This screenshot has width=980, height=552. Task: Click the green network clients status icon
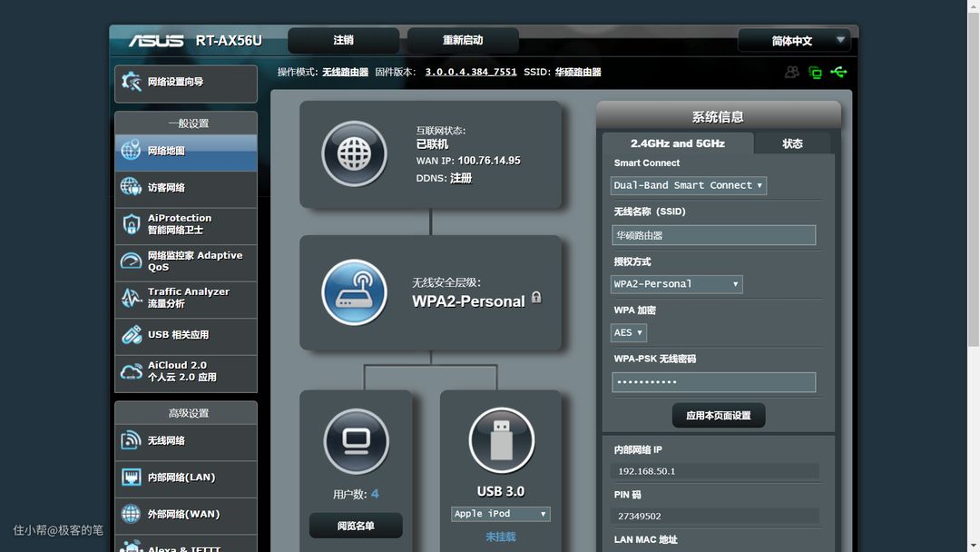click(x=815, y=73)
